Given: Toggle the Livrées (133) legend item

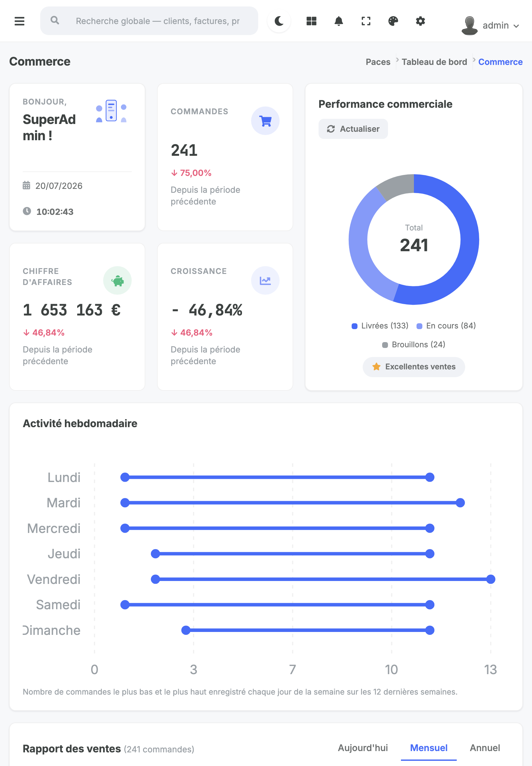Looking at the screenshot, I should pyautogui.click(x=380, y=326).
